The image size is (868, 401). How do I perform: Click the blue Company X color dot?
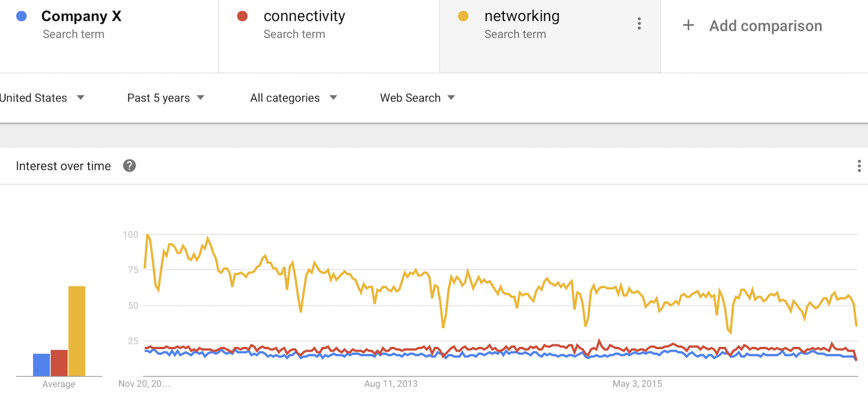coord(22,16)
